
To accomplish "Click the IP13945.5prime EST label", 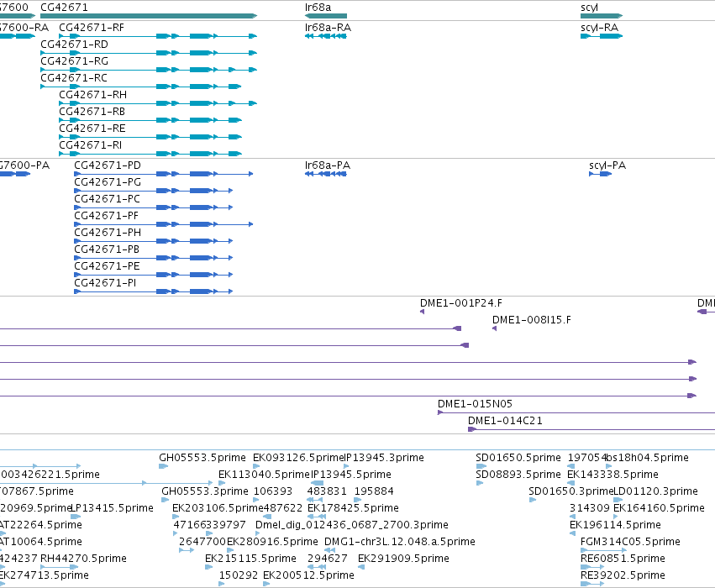I will coord(351,475).
